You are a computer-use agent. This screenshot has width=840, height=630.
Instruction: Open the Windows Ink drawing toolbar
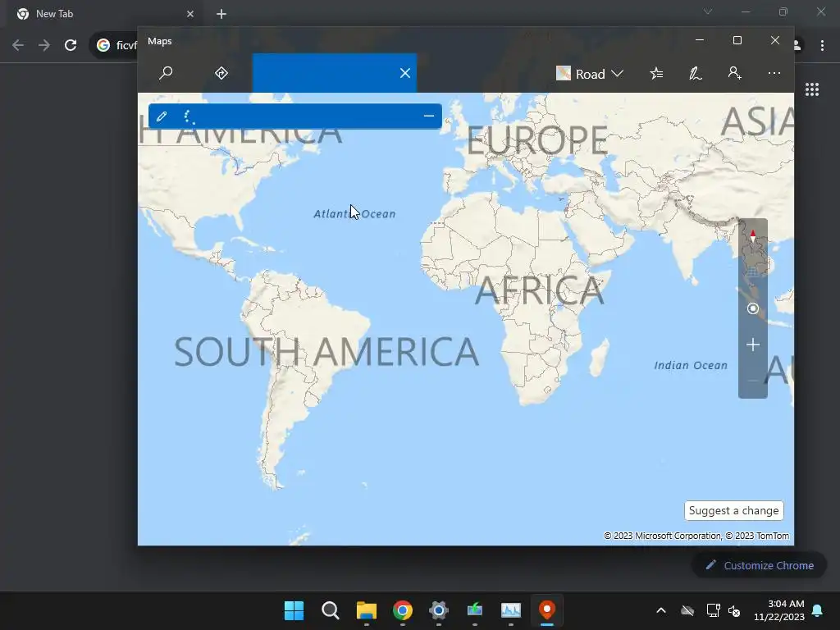point(696,73)
